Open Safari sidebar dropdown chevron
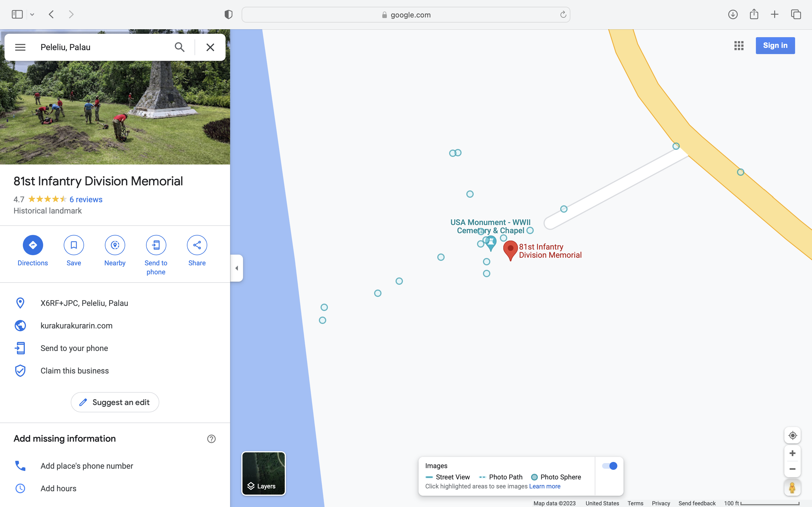 pyautogui.click(x=32, y=14)
